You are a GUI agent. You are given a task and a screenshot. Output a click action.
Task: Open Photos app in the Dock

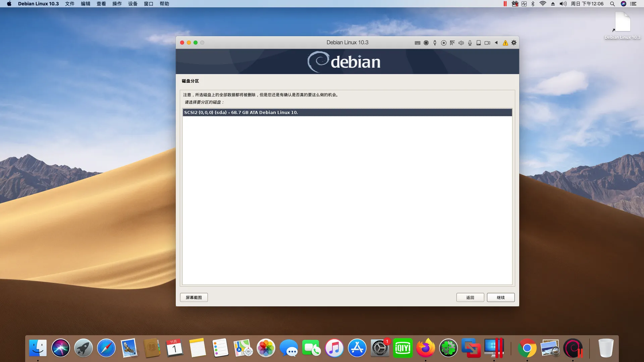[x=266, y=348]
